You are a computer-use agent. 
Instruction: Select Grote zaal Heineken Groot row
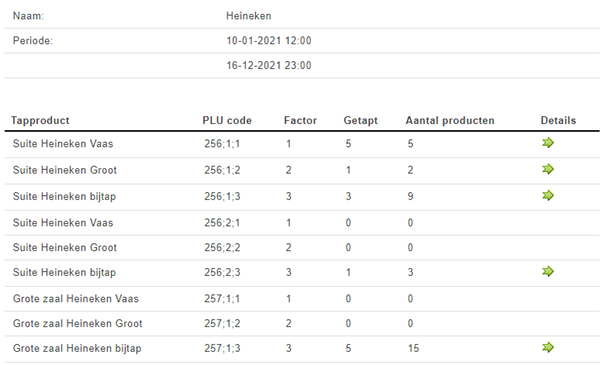[302, 324]
